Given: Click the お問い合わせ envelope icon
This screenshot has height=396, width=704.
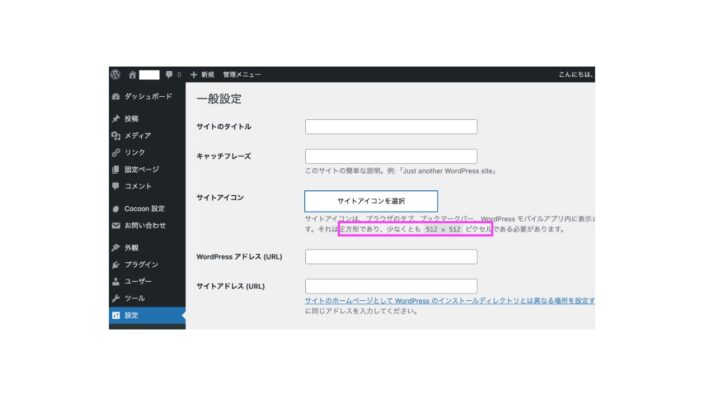Looking at the screenshot, I should tap(116, 225).
